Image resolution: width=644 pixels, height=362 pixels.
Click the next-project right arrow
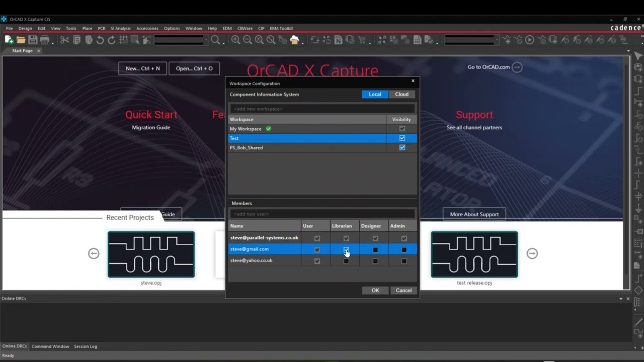[532, 253]
